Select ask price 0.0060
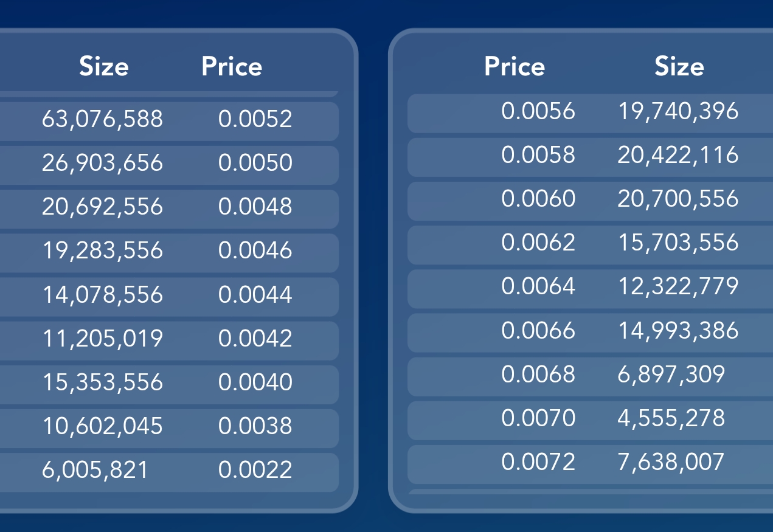Viewport: 773px width, 532px height. tap(538, 199)
